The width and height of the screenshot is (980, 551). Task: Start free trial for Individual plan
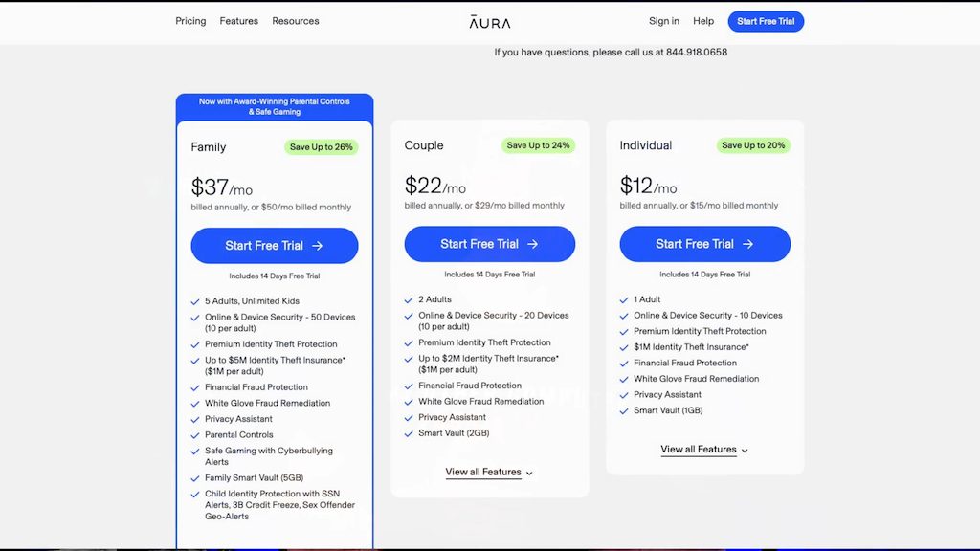[x=704, y=244]
